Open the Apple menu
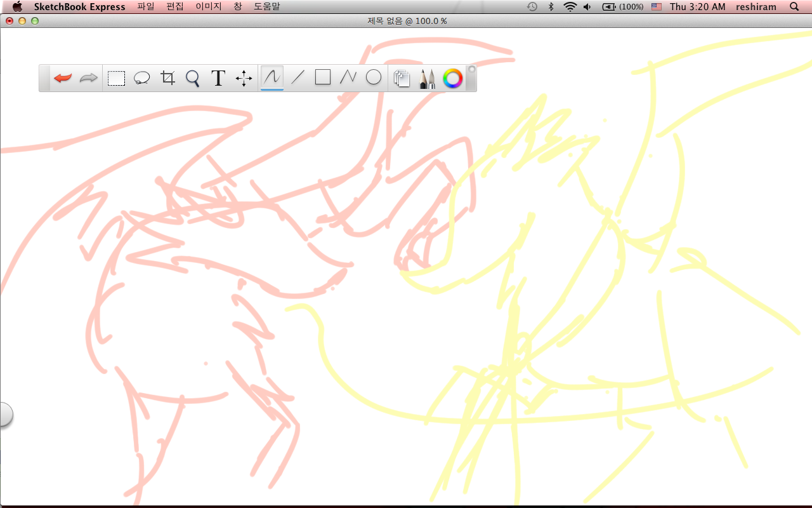The height and width of the screenshot is (508, 812). 17,6
